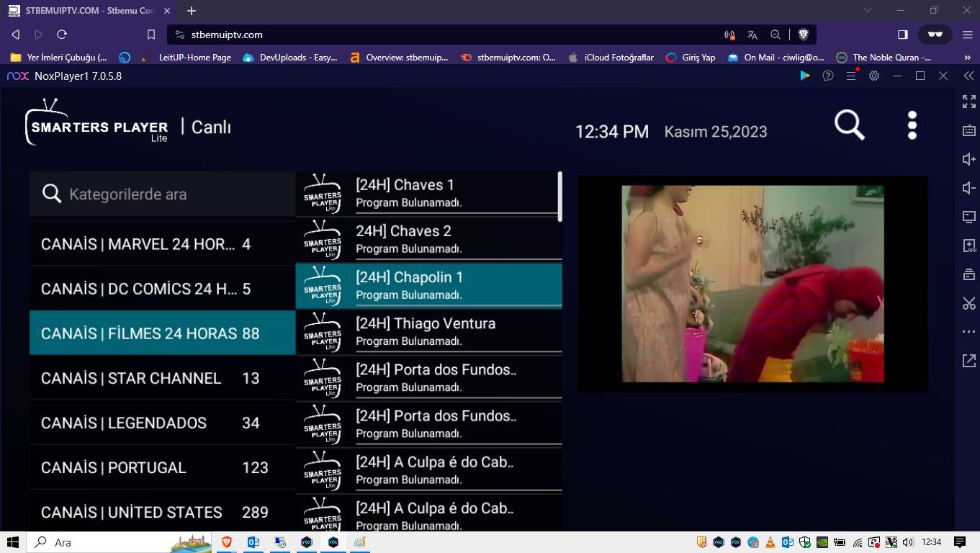
Task: Click the private window sunglasses icon
Action: click(935, 35)
